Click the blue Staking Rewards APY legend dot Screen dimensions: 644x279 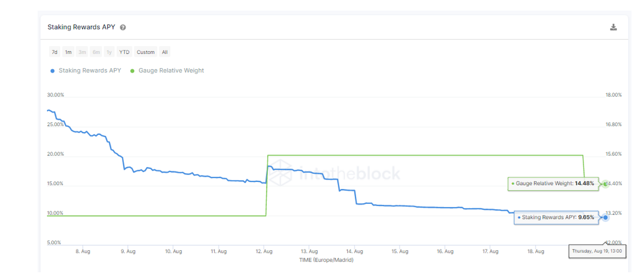(52, 71)
